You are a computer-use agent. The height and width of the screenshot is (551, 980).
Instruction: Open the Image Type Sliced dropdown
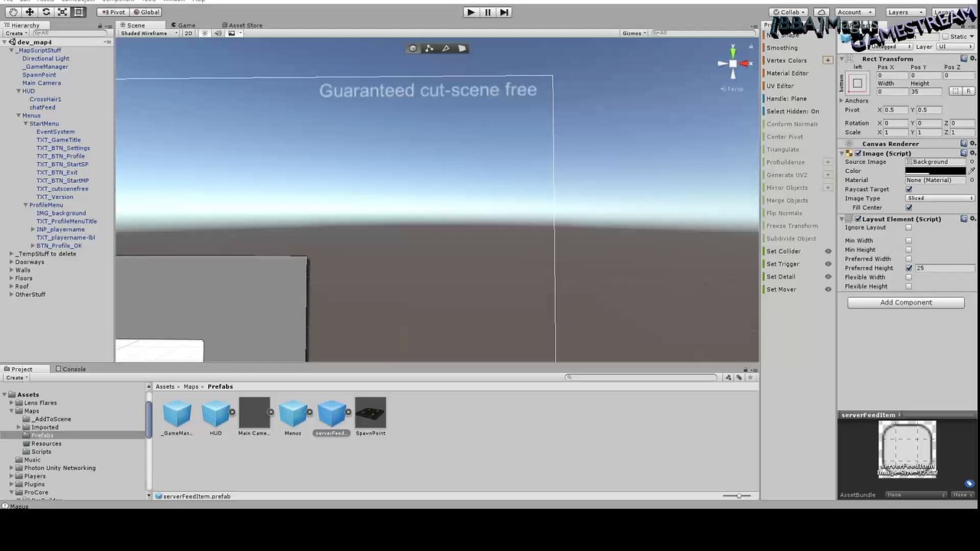click(940, 198)
